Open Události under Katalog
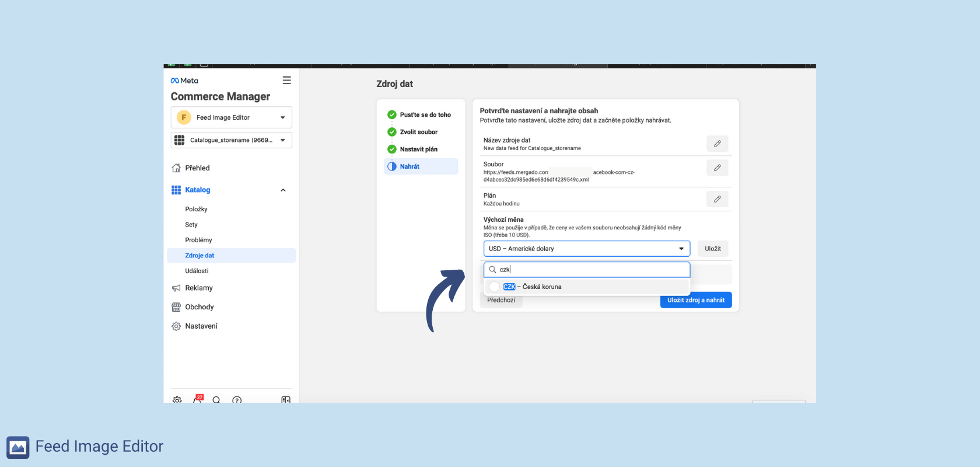The image size is (980, 467). pyautogui.click(x=197, y=271)
